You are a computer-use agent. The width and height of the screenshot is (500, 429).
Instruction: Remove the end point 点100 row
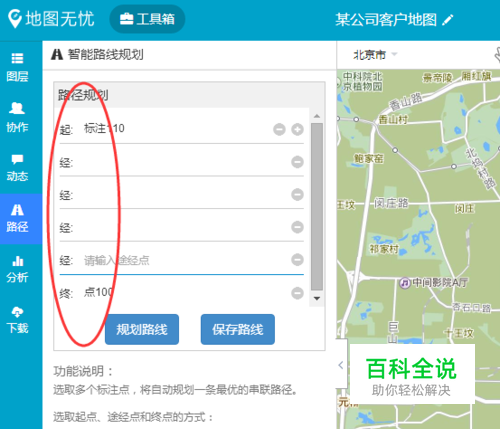[x=297, y=293]
